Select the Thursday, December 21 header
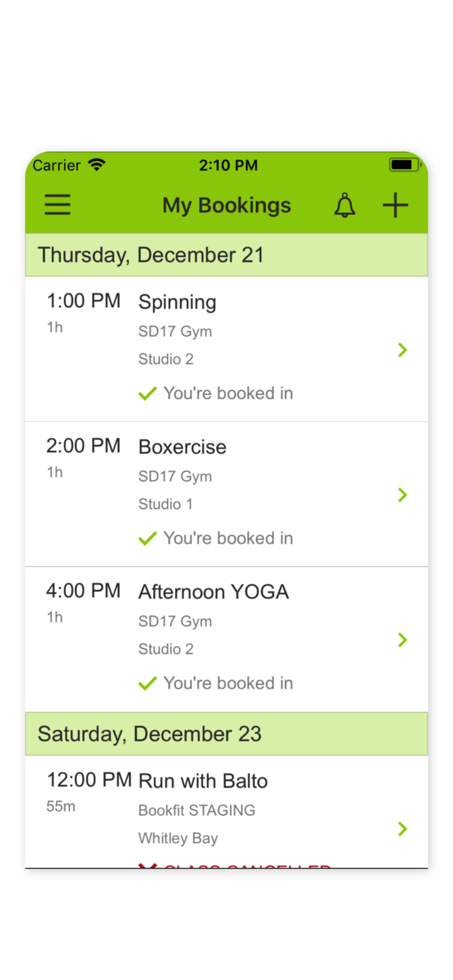The width and height of the screenshot is (453, 980). click(226, 255)
